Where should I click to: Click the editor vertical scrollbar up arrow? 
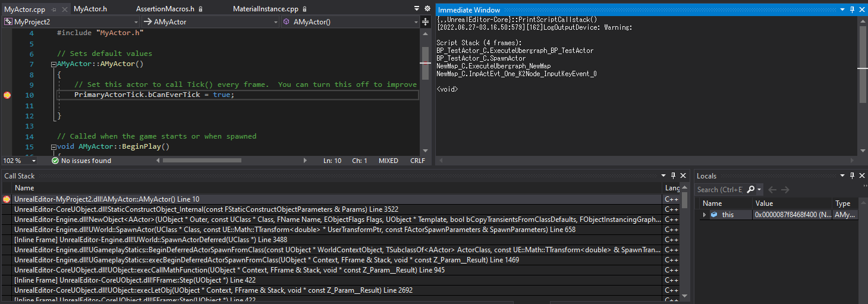coord(425,33)
